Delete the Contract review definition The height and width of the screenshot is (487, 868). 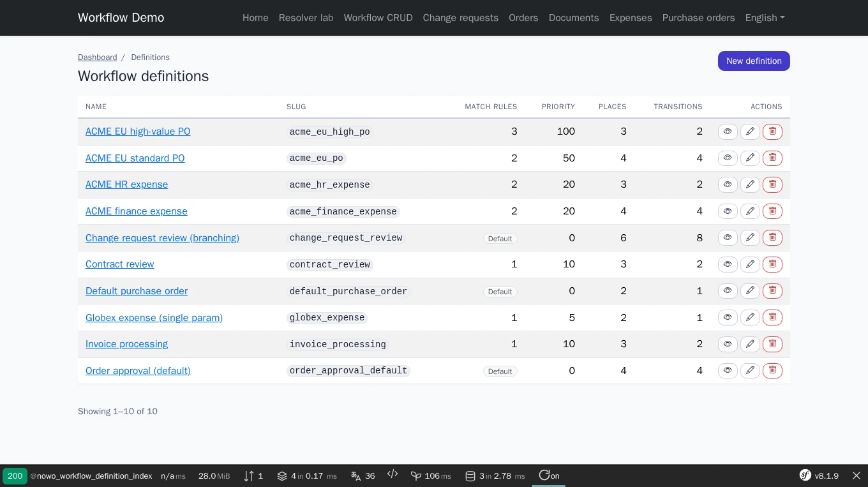(x=772, y=264)
